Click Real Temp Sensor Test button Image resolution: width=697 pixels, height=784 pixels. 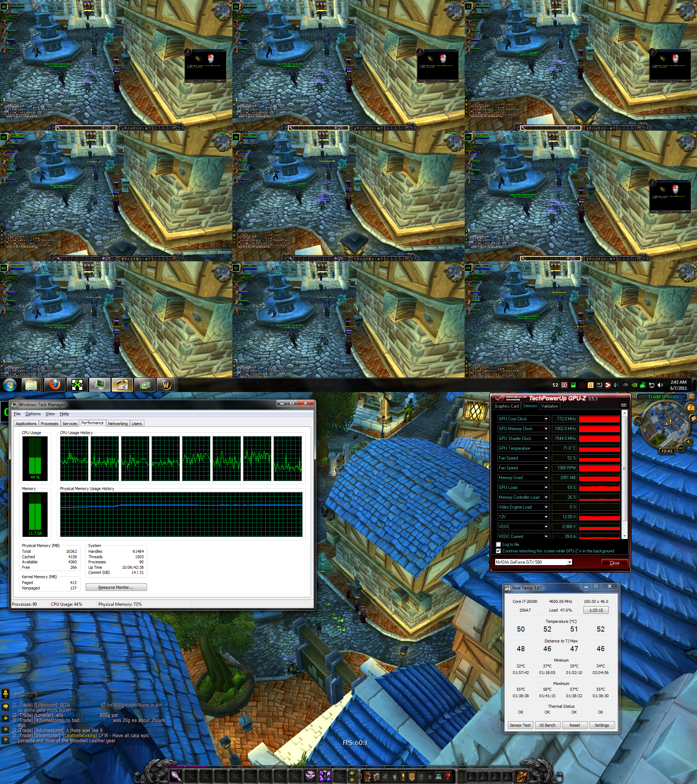point(520,725)
